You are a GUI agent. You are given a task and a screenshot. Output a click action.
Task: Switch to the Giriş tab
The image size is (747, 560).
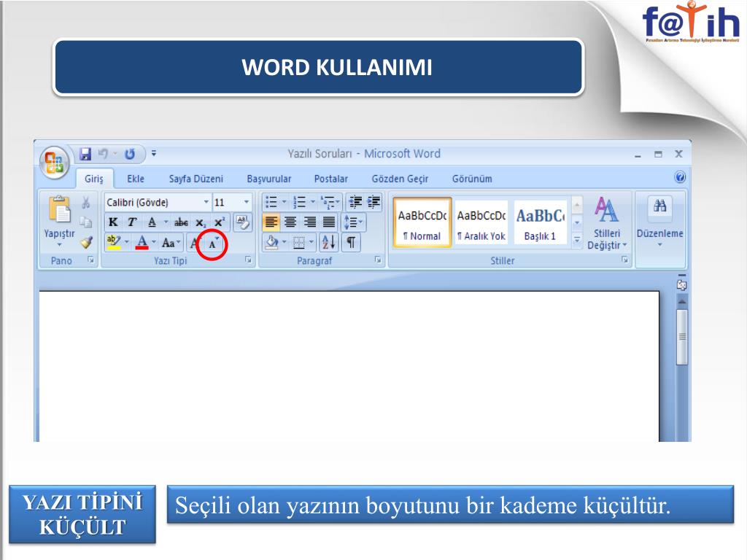[94, 179]
